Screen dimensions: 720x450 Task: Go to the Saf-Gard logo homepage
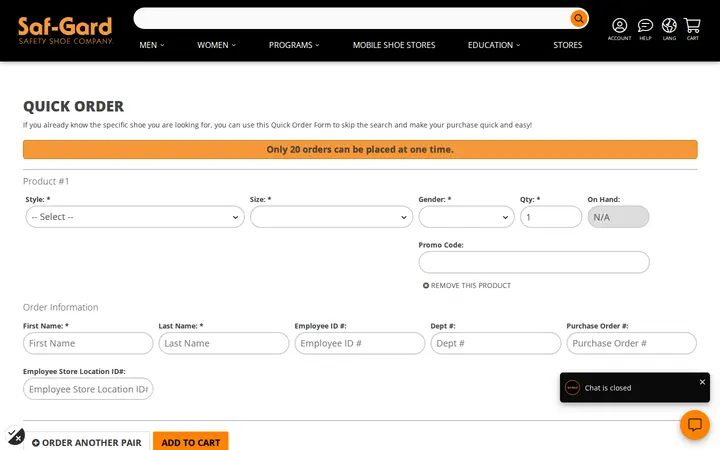point(65,30)
